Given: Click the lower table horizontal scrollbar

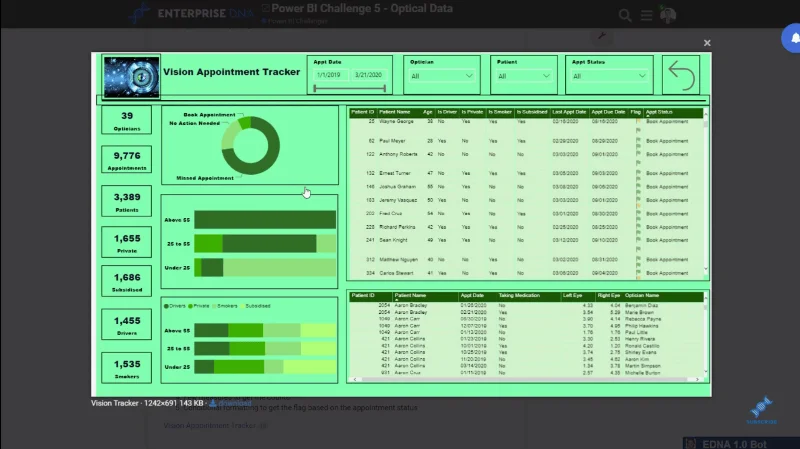Looking at the screenshot, I should point(526,379).
